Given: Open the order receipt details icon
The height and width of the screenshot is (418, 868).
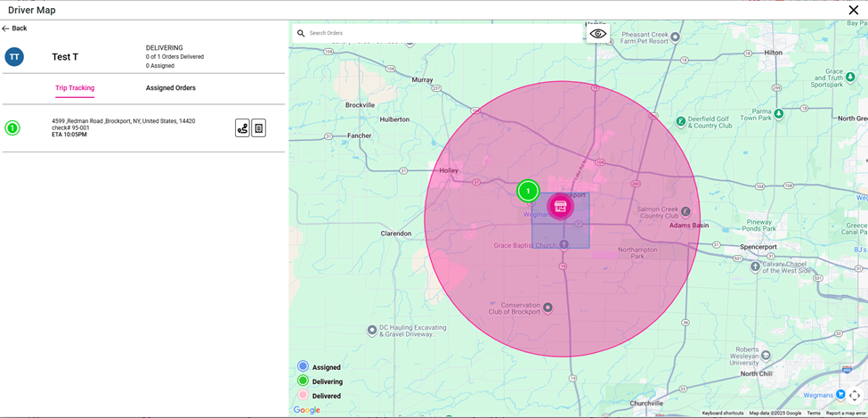Looking at the screenshot, I should [258, 128].
